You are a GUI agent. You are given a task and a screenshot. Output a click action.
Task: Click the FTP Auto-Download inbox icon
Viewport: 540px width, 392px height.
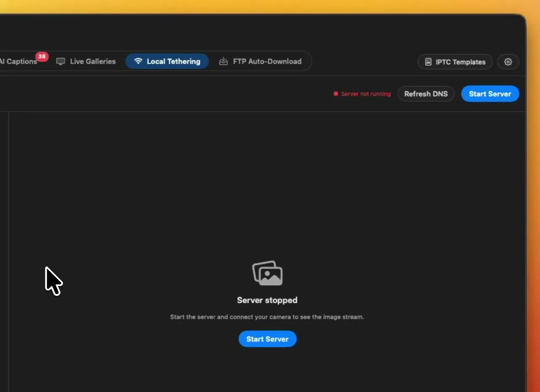coord(223,61)
